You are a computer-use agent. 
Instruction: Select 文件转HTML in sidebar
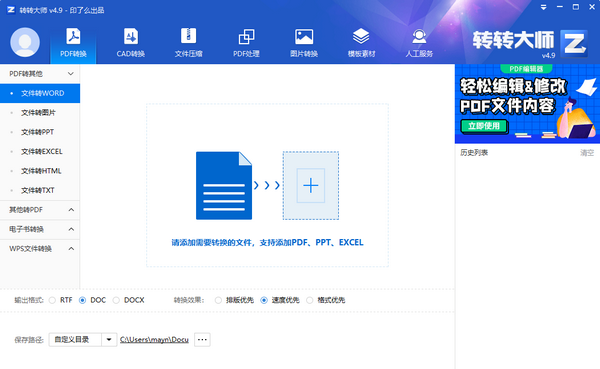pos(40,171)
